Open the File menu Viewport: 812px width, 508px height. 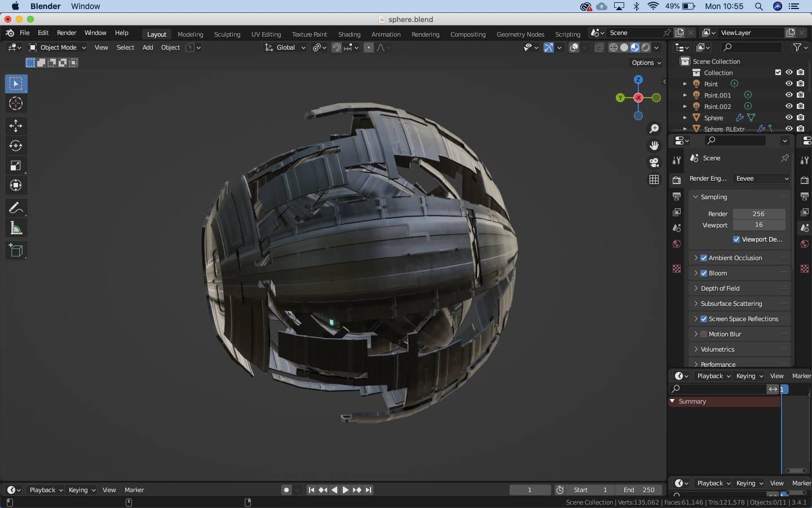click(x=25, y=33)
